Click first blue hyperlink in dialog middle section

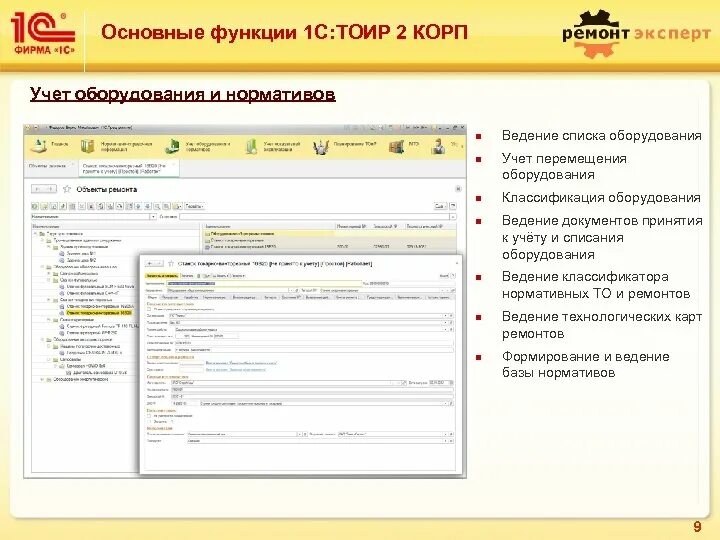241,363
